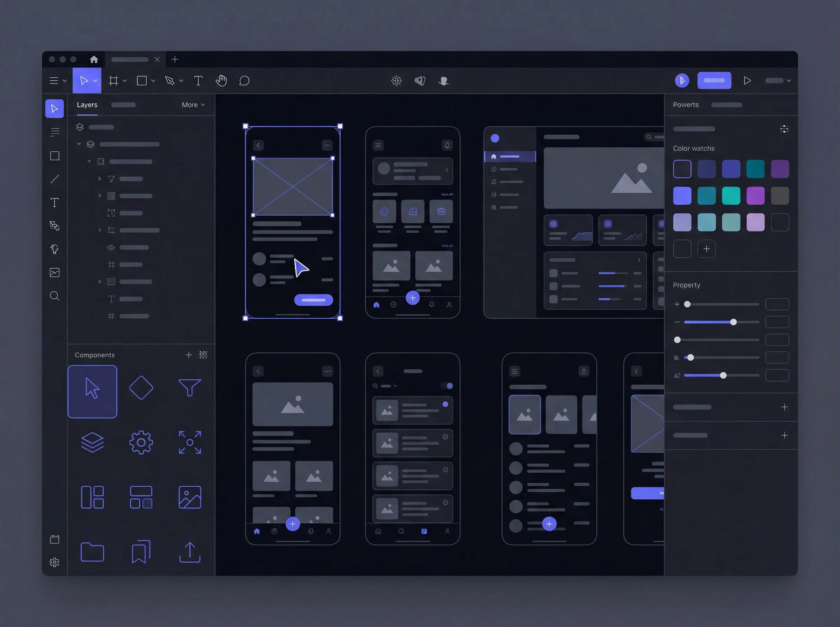
Task: Select the Gear component icon
Action: pos(141,442)
